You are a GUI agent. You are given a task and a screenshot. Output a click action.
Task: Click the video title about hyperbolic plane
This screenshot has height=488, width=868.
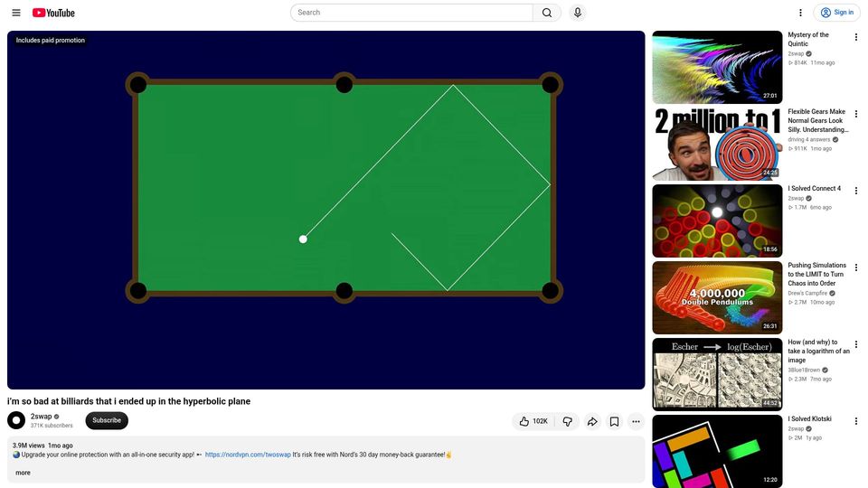point(129,401)
